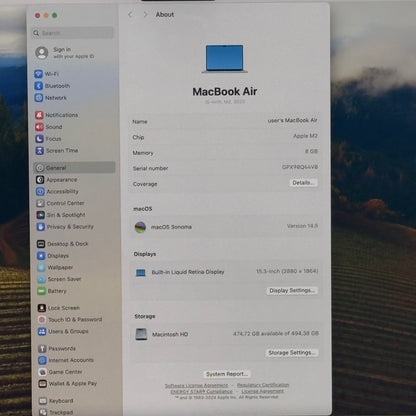The width and height of the screenshot is (416, 416).
Task: Open Wi-Fi settings icon in sidebar
Action: (x=38, y=74)
